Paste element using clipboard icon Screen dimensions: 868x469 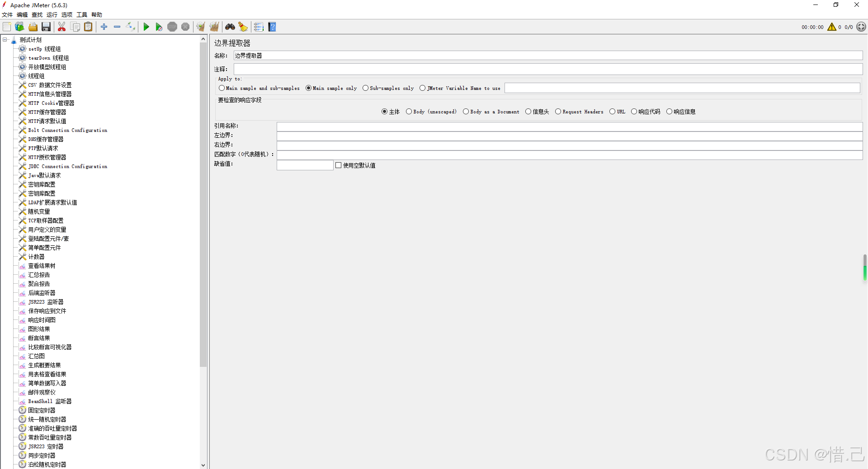coord(89,27)
